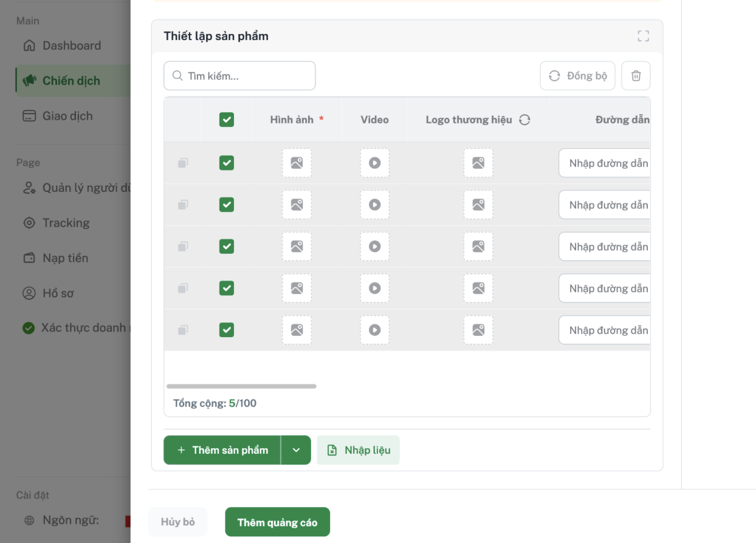Add video in fifth product row

pyautogui.click(x=374, y=330)
